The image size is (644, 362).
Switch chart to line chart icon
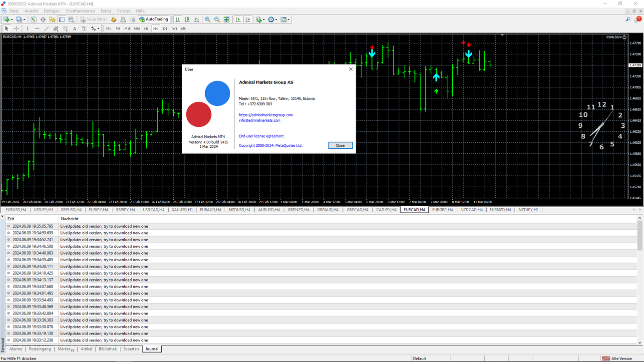tap(197, 19)
